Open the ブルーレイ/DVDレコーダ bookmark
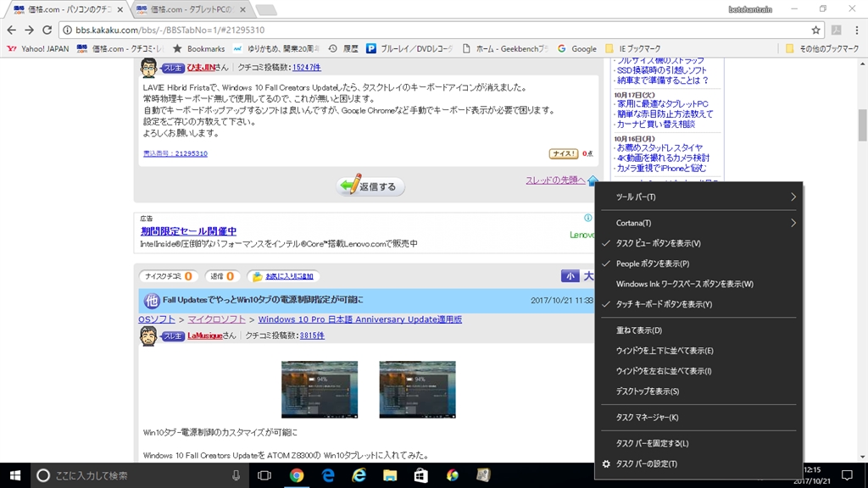 409,48
